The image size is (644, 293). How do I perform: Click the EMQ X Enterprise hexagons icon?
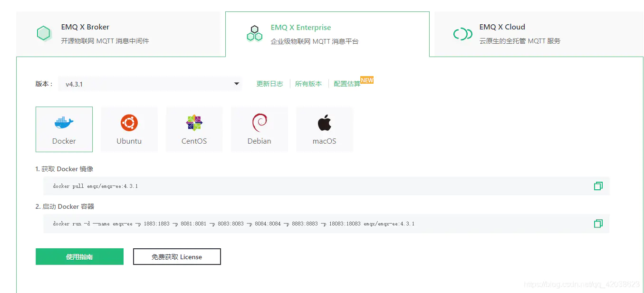(x=254, y=34)
